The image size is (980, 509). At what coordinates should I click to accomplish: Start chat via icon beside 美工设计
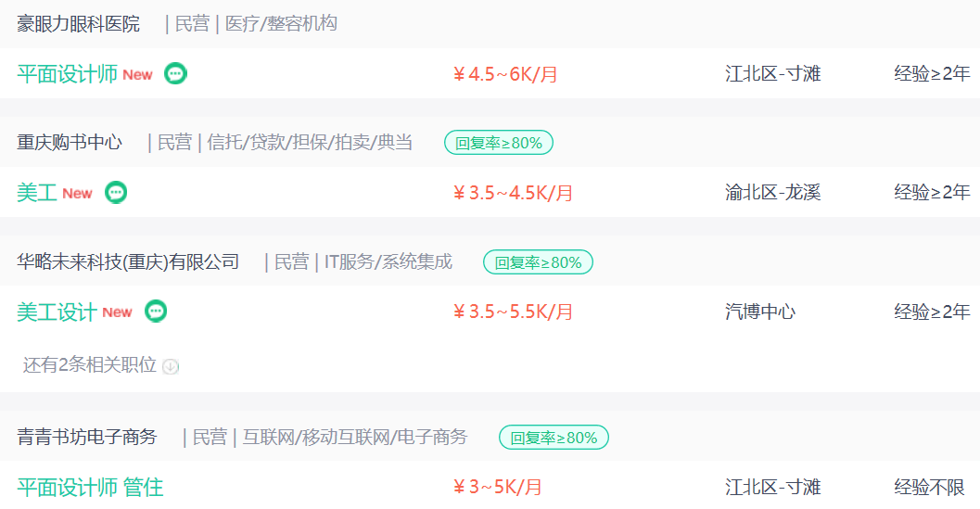156,312
